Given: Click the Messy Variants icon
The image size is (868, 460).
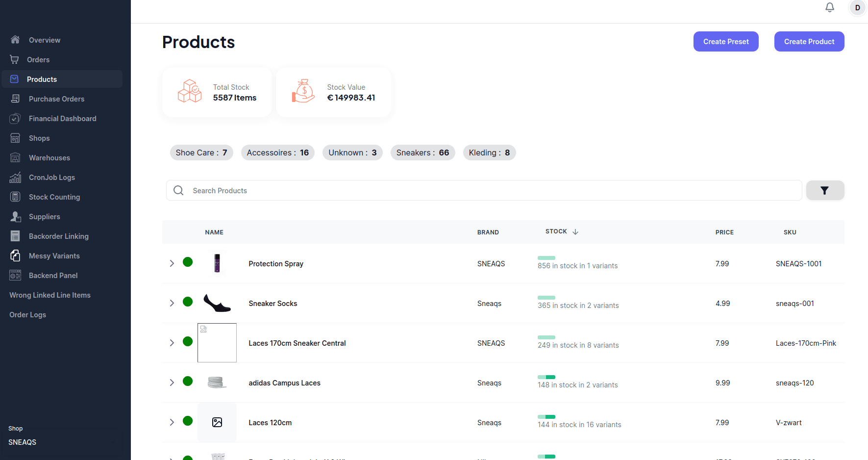Looking at the screenshot, I should pos(15,256).
